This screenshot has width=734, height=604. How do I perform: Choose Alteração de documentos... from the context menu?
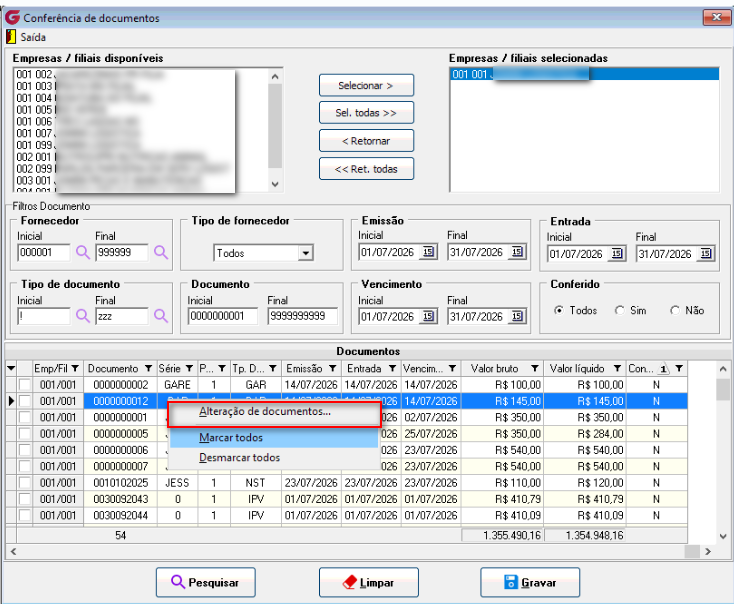[x=274, y=412]
